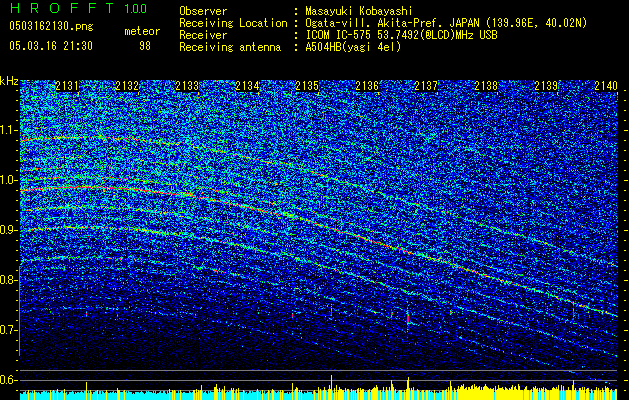
Task: Click the 2132 time marker
Action: (127, 86)
